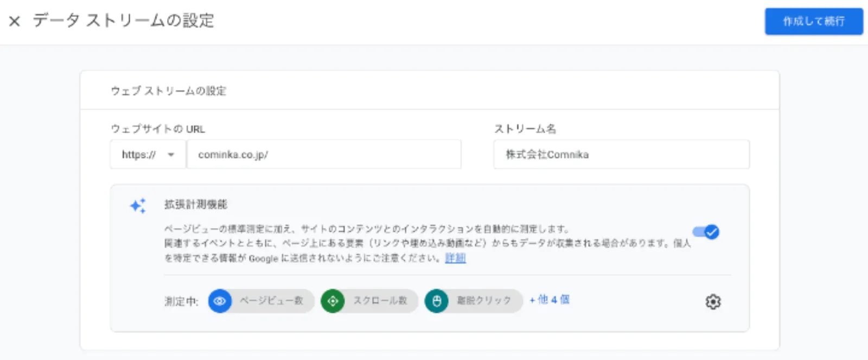Image resolution: width=868 pixels, height=360 pixels.
Task: Click the 離脱クリック chip label
Action: click(484, 301)
